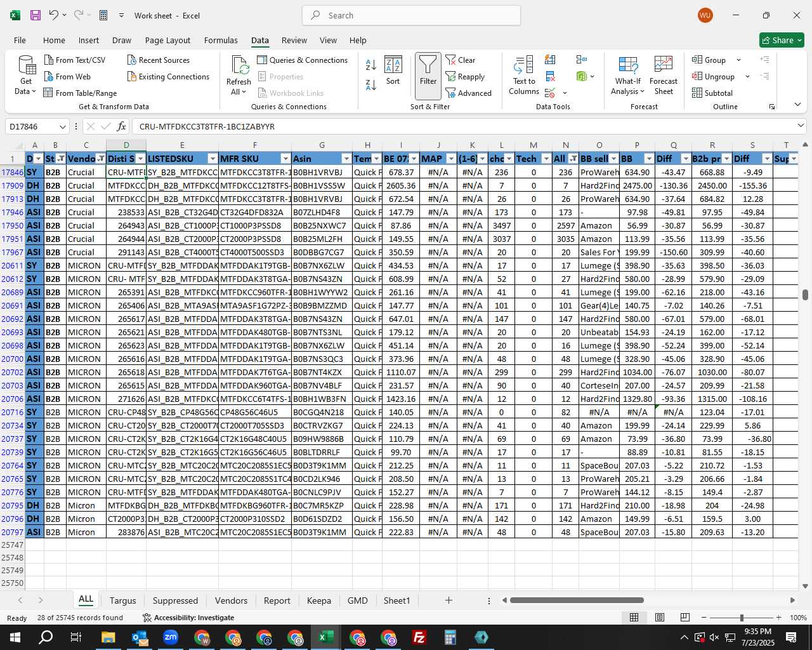Open the Sort dialog
This screenshot has height=650, width=812.
coord(393,71)
